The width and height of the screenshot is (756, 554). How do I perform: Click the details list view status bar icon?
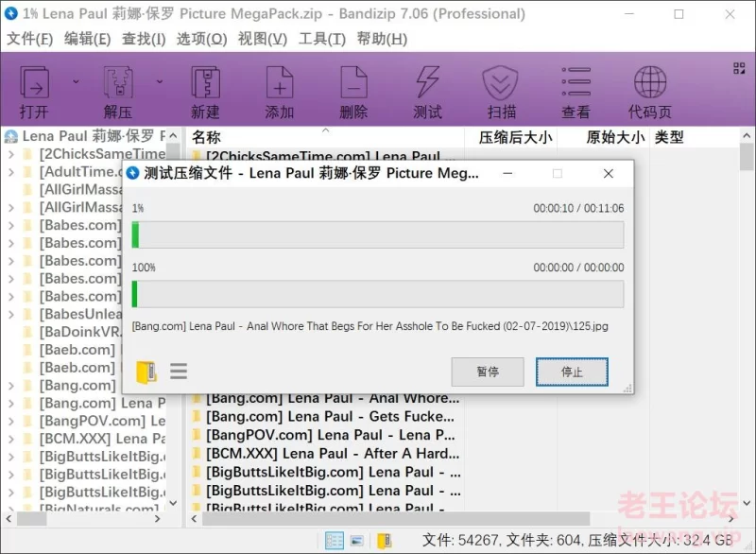(x=335, y=541)
